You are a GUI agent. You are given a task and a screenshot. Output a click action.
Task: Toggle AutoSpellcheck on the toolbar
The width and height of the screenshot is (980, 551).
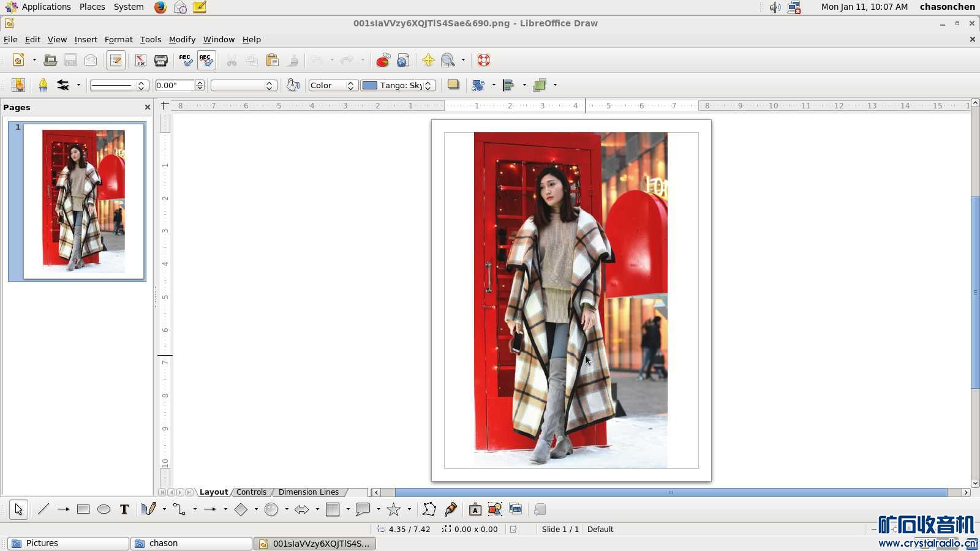coord(206,60)
